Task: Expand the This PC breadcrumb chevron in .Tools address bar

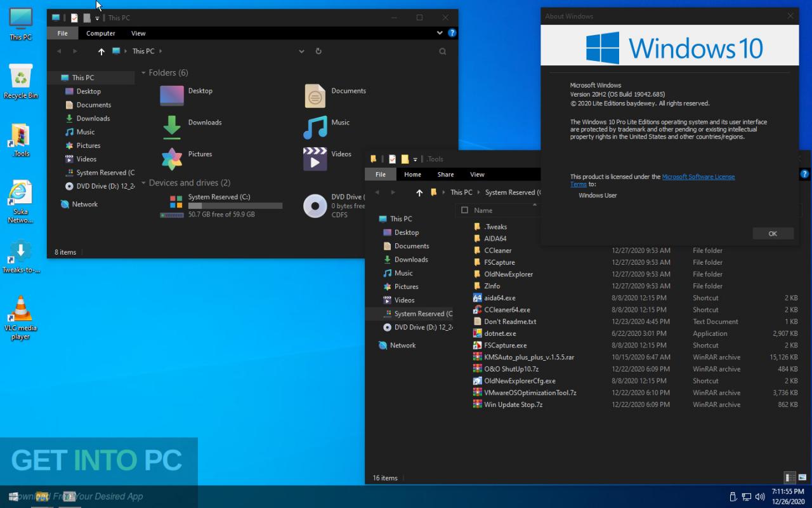Action: tap(478, 192)
